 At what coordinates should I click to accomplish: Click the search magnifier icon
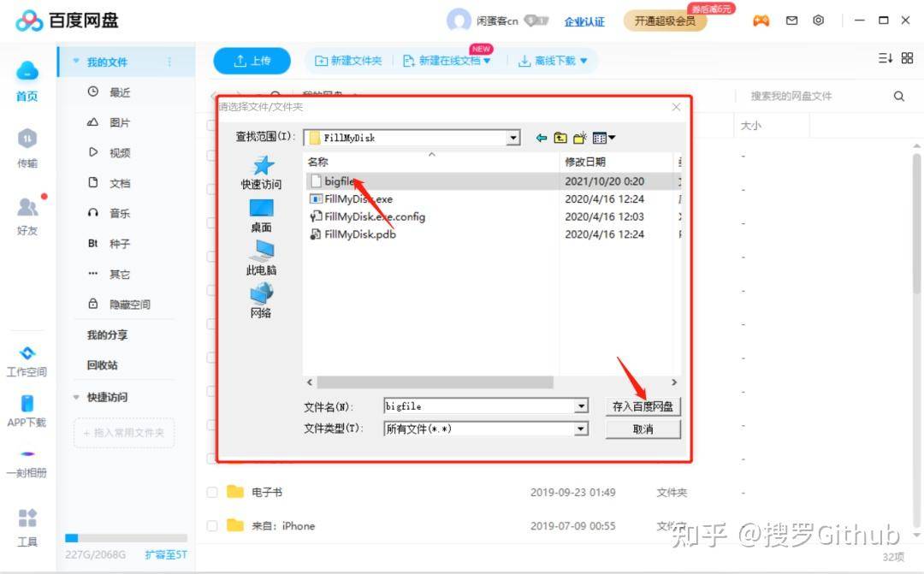coord(898,96)
